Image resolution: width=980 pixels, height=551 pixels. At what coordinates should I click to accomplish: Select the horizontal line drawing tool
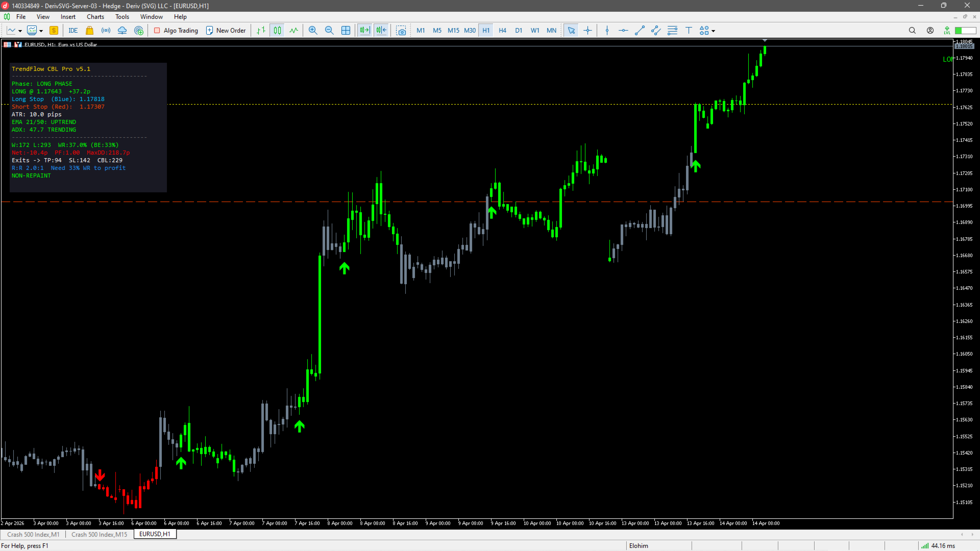coord(623,31)
